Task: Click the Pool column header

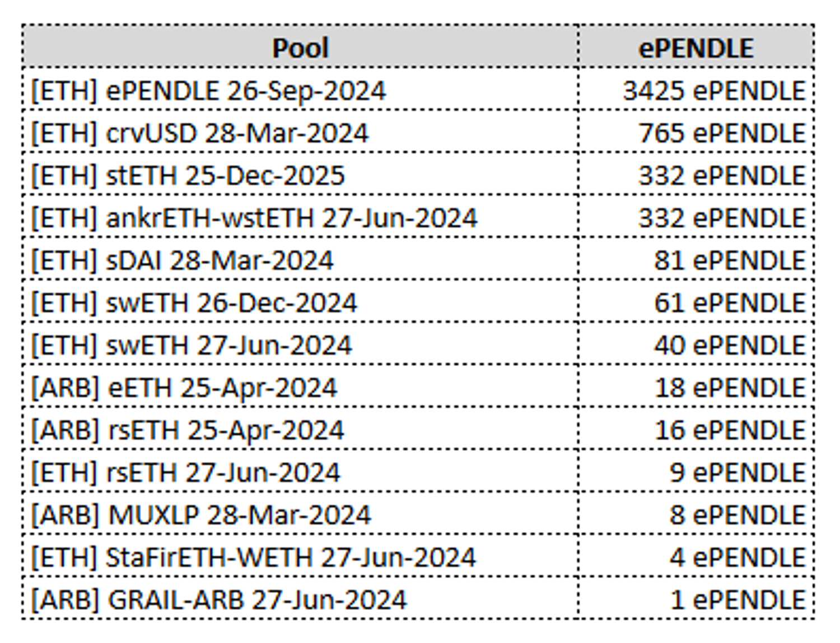Action: pyautogui.click(x=300, y=48)
